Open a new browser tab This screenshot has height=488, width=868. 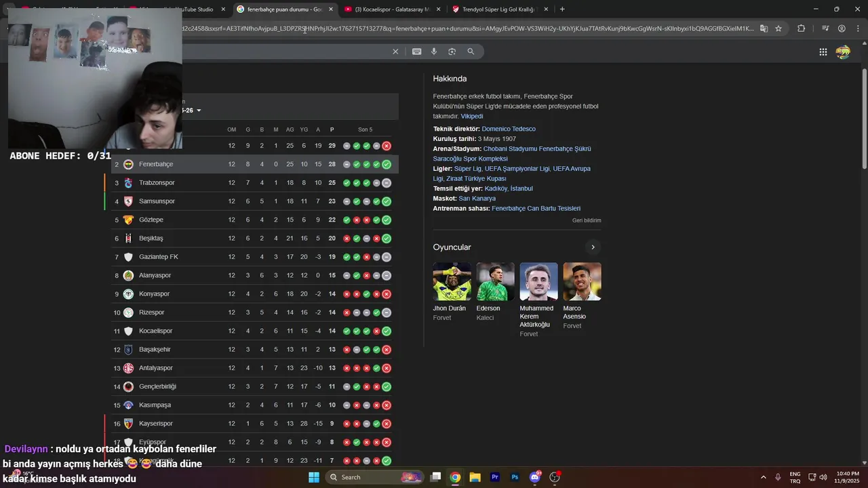[562, 9]
